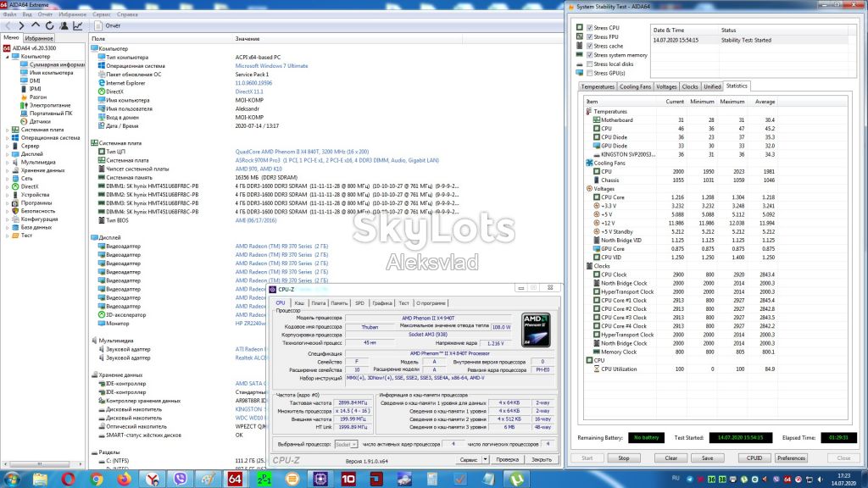Open the DirectX 11.1 link
868x488 pixels.
point(249,91)
